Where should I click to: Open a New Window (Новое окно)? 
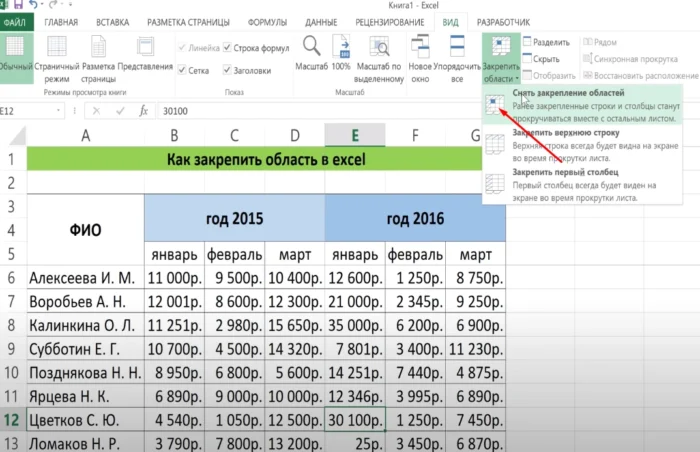421,56
